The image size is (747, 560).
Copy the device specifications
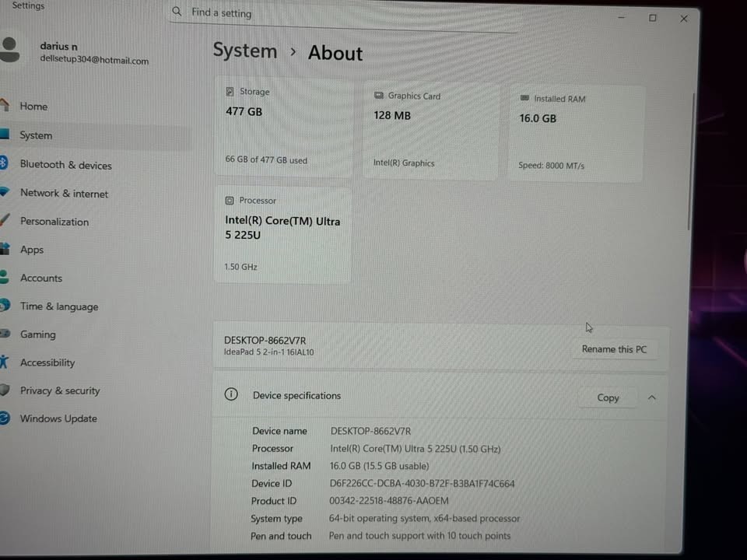pyautogui.click(x=608, y=397)
